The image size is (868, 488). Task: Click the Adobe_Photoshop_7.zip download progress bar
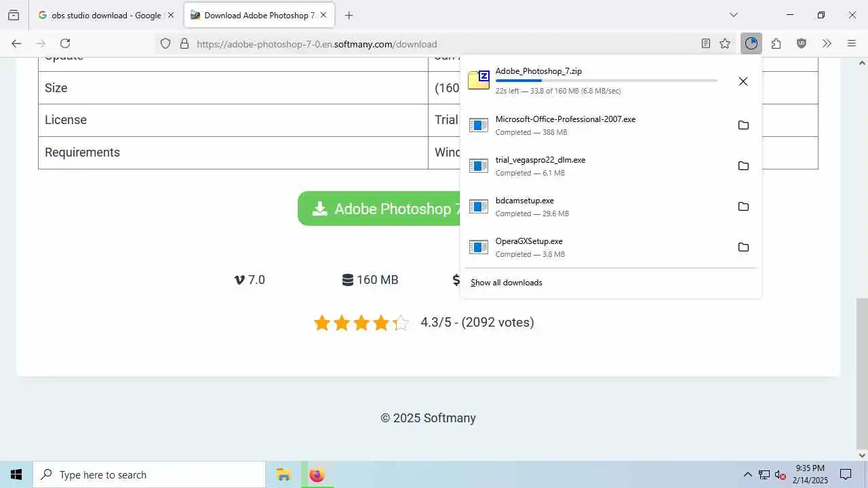point(606,81)
